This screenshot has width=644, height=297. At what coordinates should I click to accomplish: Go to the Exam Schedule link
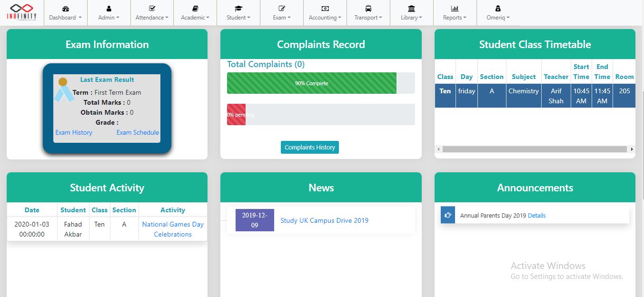[x=138, y=132]
